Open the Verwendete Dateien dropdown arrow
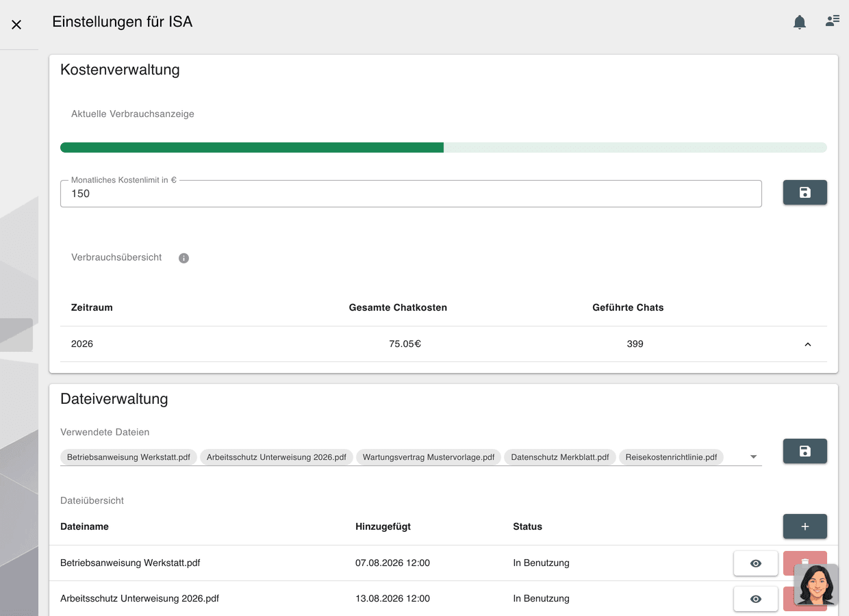Viewport: 849px width, 616px height. pos(753,457)
